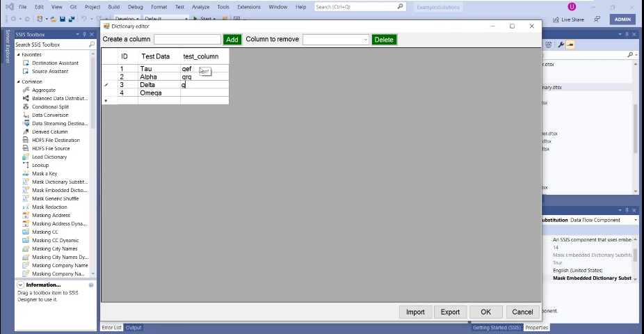
Task: Open the Column to remove dropdown
Action: tap(366, 40)
